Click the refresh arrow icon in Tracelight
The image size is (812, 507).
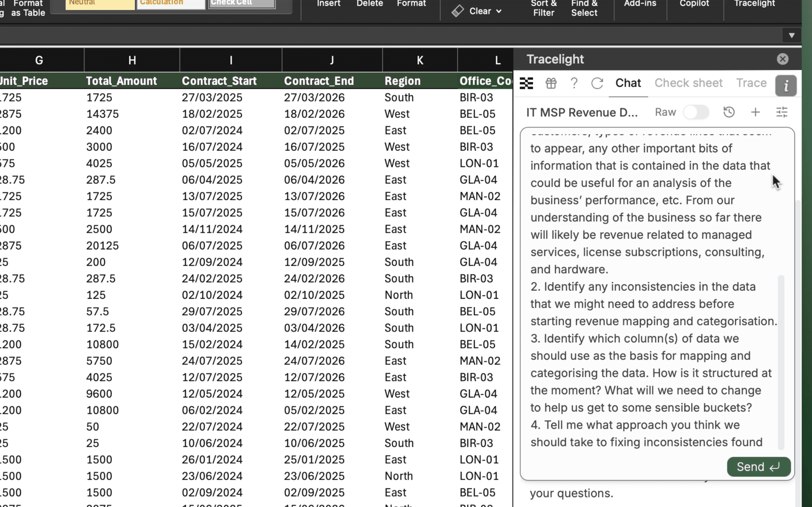(x=597, y=83)
